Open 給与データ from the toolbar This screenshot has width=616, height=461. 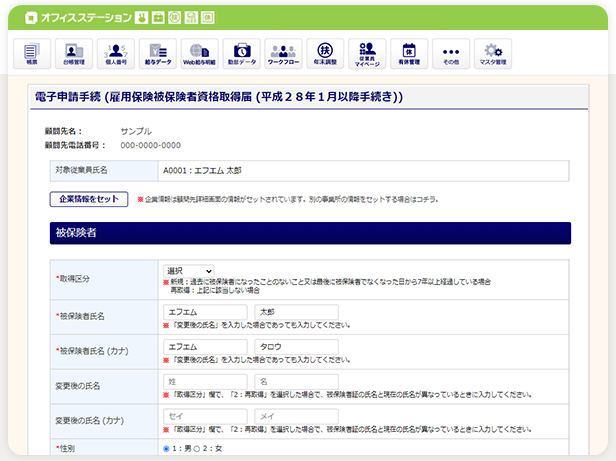pyautogui.click(x=158, y=54)
